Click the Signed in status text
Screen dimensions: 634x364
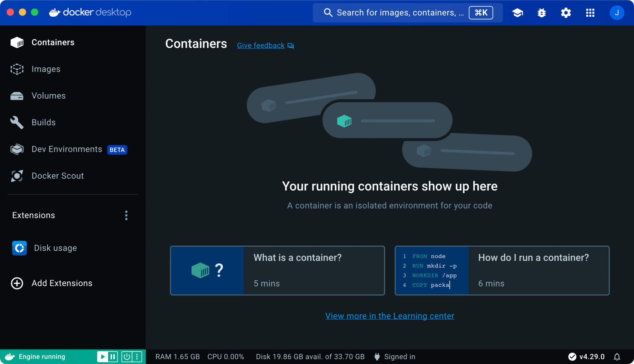click(x=400, y=357)
